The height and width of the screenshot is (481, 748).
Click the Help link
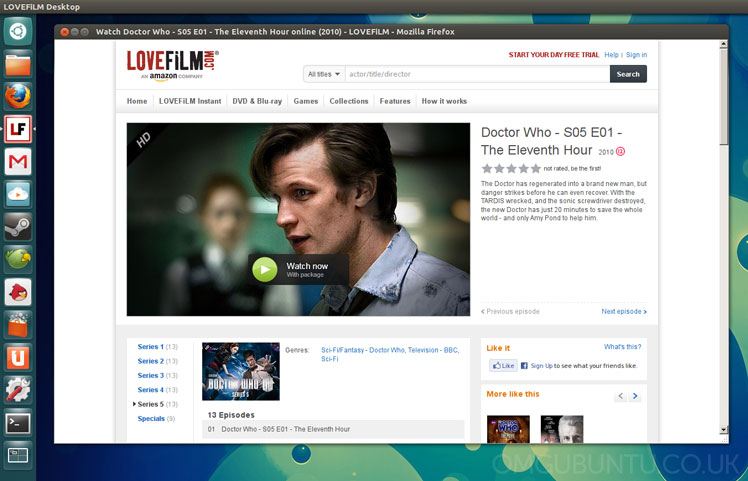coord(611,55)
